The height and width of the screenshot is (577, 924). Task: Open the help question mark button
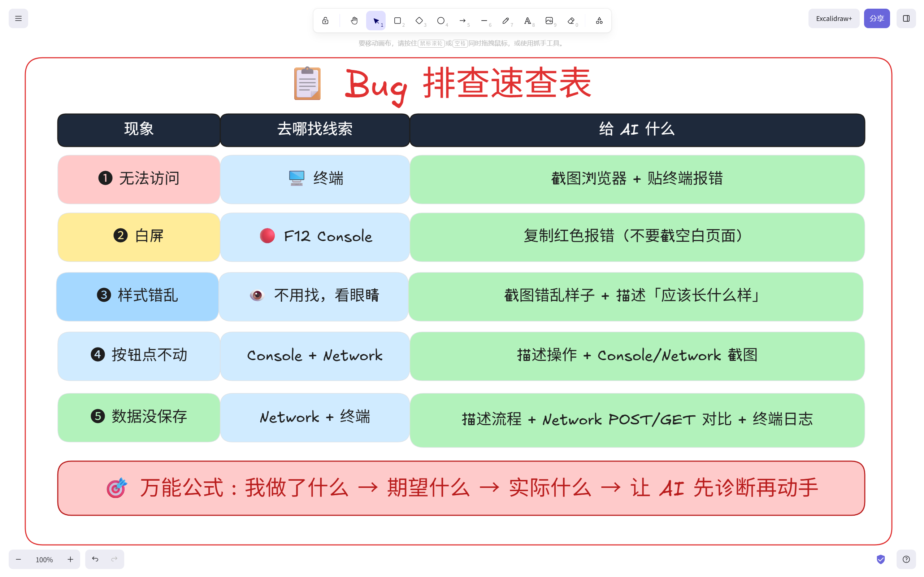click(906, 559)
